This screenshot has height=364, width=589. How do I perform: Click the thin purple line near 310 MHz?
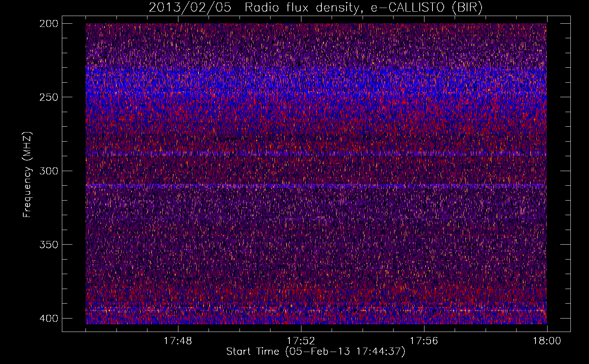click(316, 186)
